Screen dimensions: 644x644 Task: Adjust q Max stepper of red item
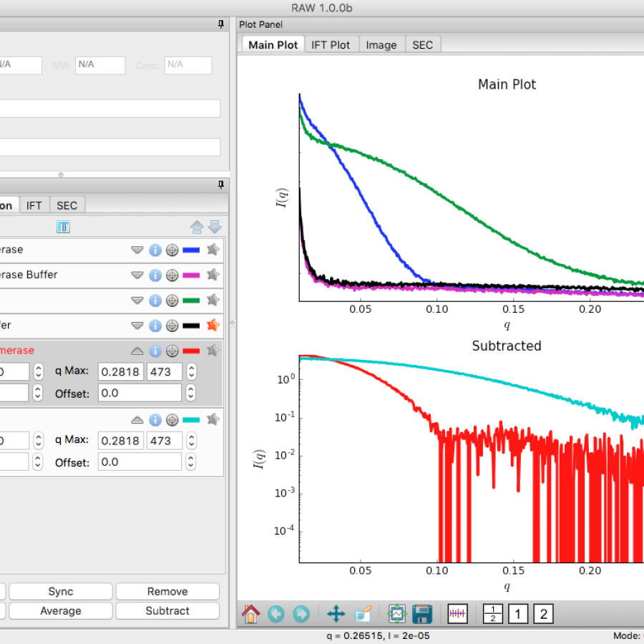pyautogui.click(x=191, y=371)
